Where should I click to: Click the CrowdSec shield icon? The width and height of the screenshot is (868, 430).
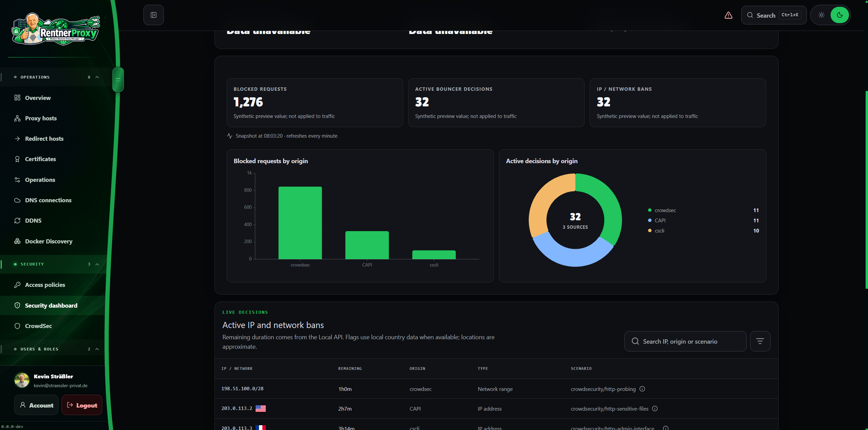pos(17,326)
